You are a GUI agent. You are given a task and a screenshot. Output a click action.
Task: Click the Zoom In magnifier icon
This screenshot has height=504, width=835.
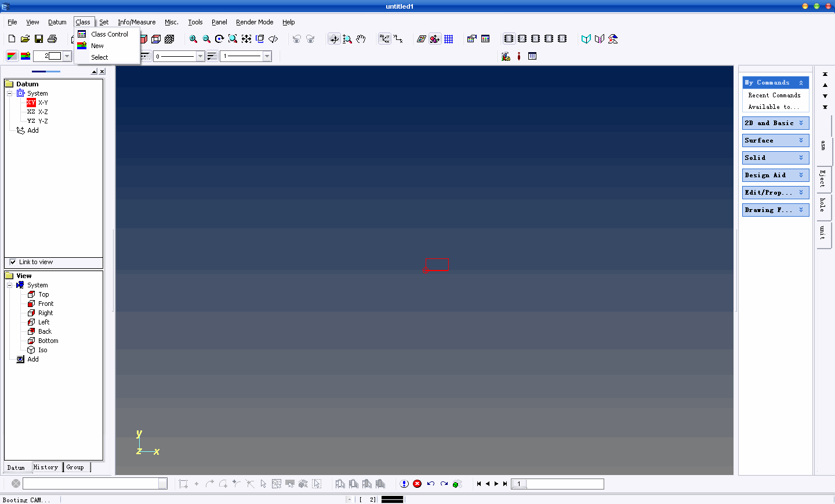coord(193,39)
